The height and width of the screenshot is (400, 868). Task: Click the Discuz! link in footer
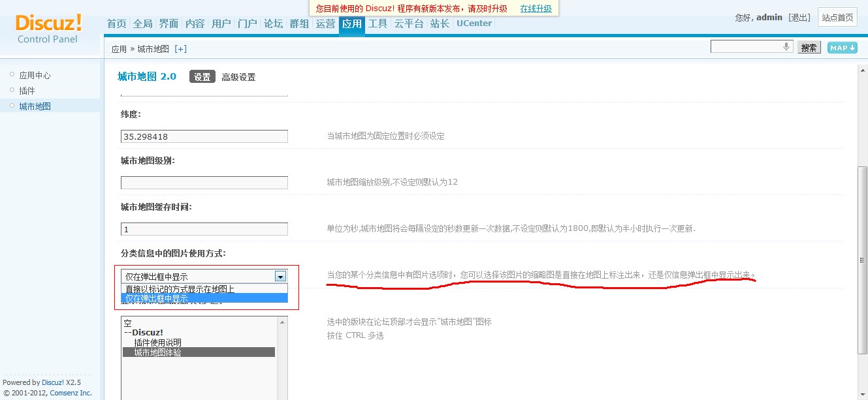coord(53,382)
